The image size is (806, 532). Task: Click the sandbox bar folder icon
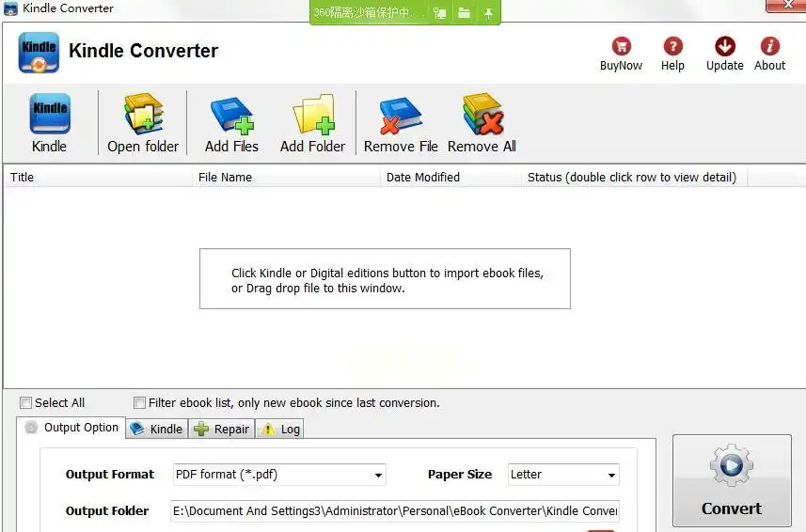pos(464,13)
